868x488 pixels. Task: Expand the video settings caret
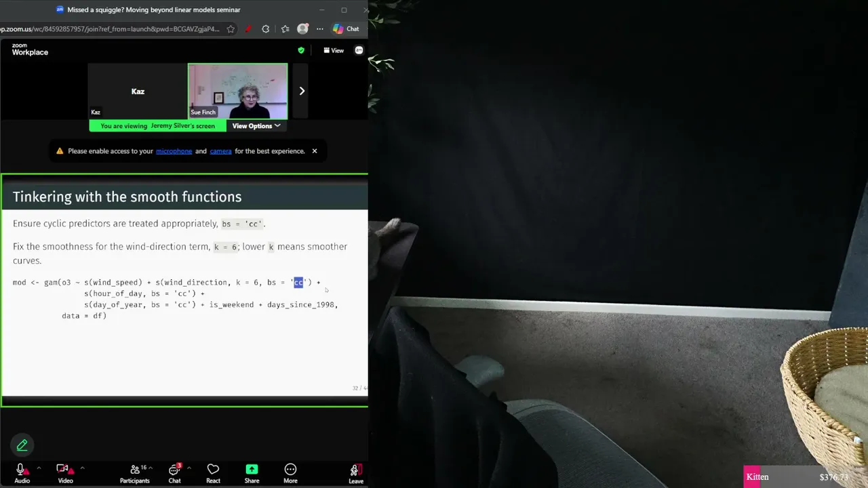pyautogui.click(x=82, y=468)
